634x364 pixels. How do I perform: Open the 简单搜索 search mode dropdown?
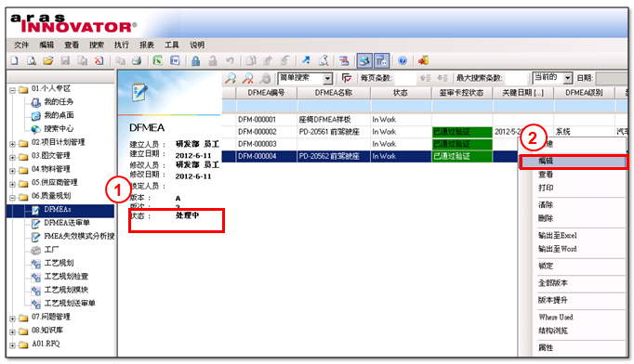pos(328,78)
